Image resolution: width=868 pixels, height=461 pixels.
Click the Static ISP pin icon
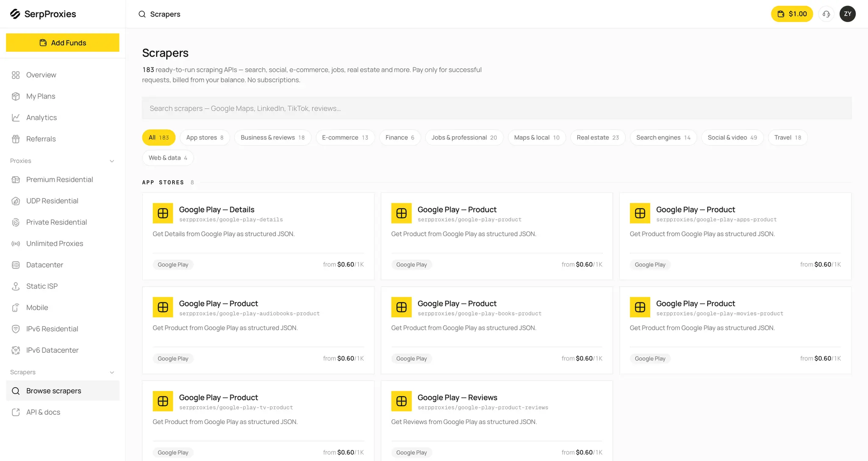pyautogui.click(x=16, y=286)
